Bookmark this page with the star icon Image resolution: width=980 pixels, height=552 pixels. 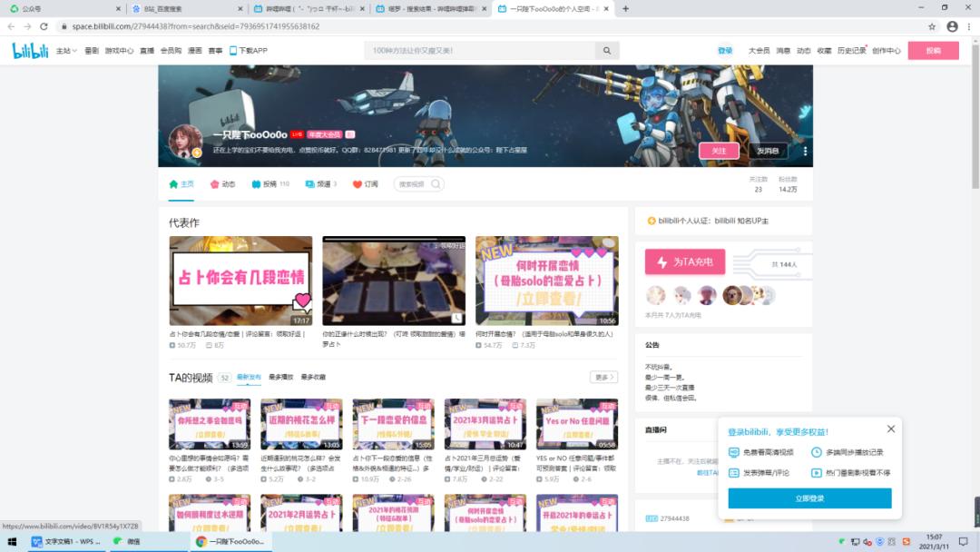[x=932, y=26]
